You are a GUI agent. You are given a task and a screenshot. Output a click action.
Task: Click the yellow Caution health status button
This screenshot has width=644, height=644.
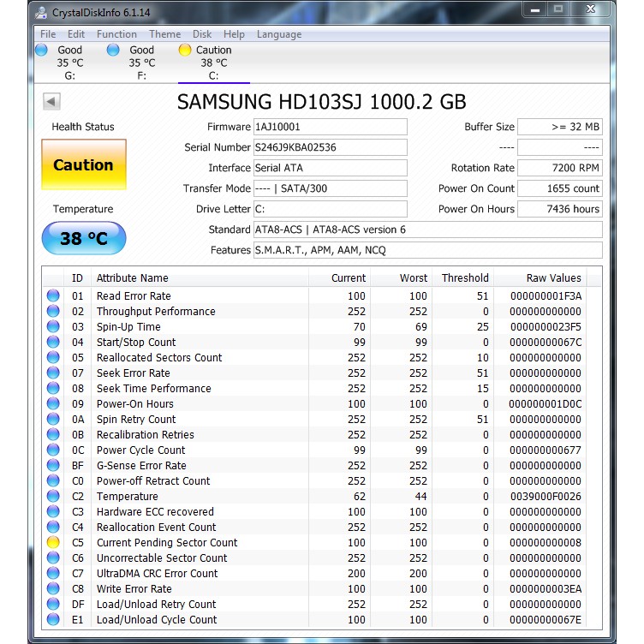(x=83, y=164)
